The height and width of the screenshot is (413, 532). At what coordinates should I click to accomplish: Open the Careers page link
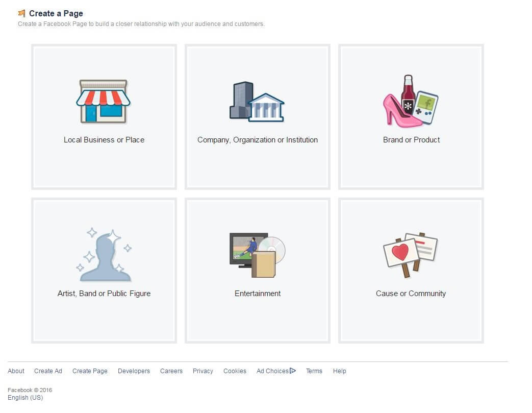tap(171, 371)
